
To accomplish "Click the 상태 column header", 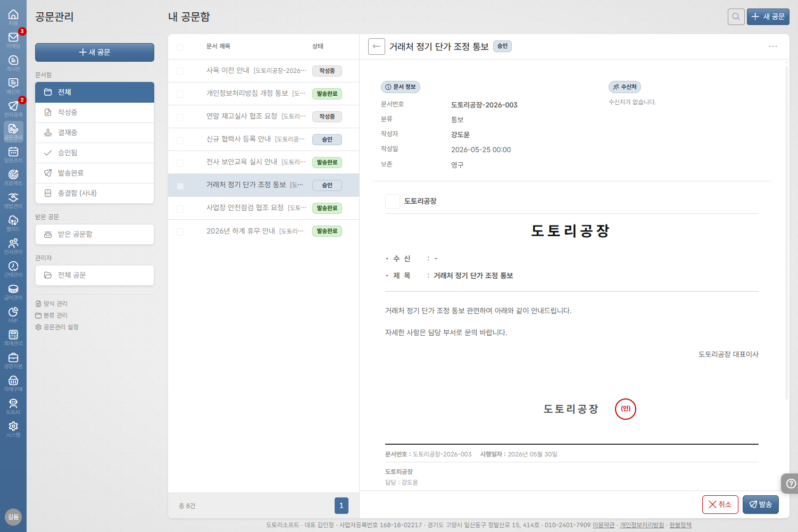I will click(x=318, y=46).
